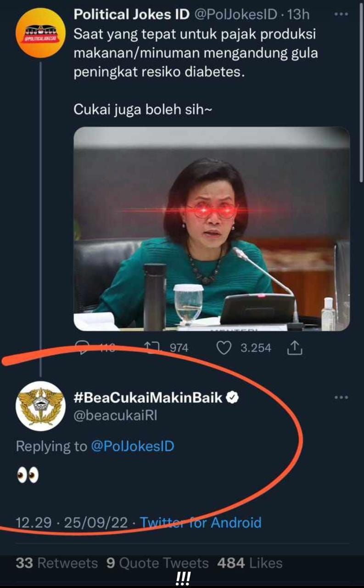364x588 pixels.
Task: Click the Political Jokes ID display name
Action: click(131, 15)
